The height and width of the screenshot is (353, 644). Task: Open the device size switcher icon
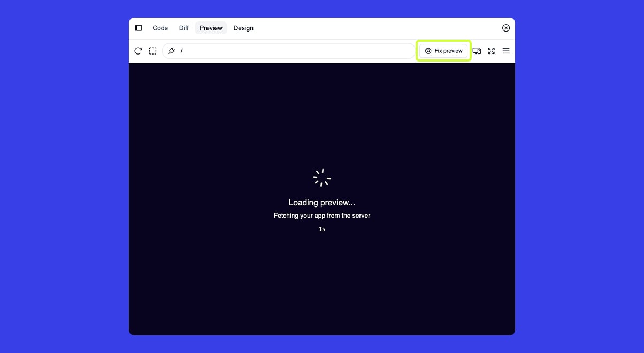(x=477, y=51)
